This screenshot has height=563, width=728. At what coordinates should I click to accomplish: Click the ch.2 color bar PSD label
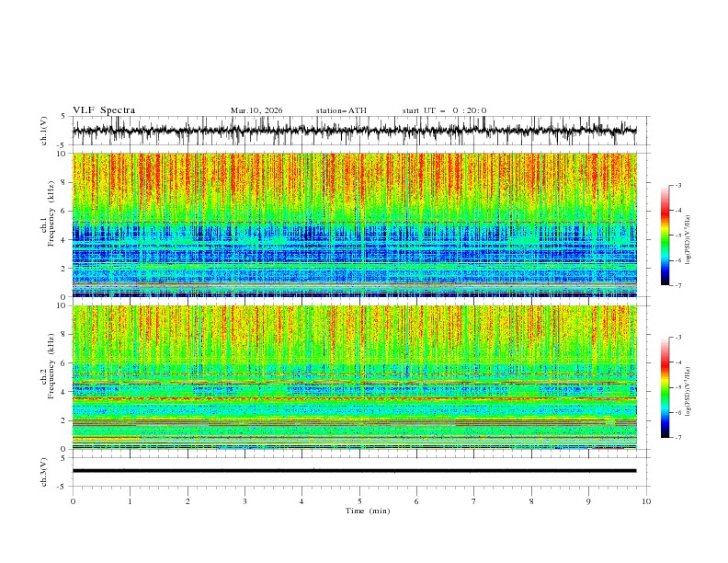pyautogui.click(x=688, y=392)
